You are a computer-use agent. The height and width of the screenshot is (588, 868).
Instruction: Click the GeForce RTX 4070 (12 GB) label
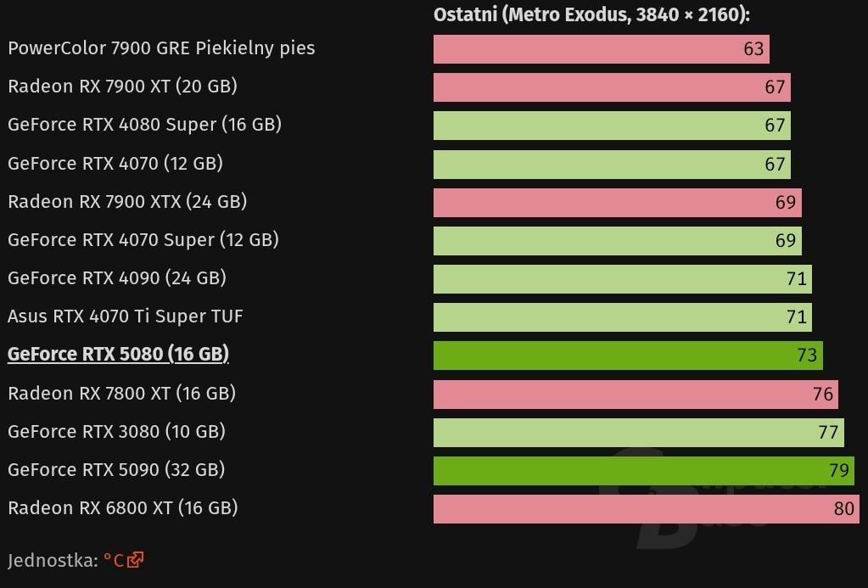pyautogui.click(x=115, y=163)
